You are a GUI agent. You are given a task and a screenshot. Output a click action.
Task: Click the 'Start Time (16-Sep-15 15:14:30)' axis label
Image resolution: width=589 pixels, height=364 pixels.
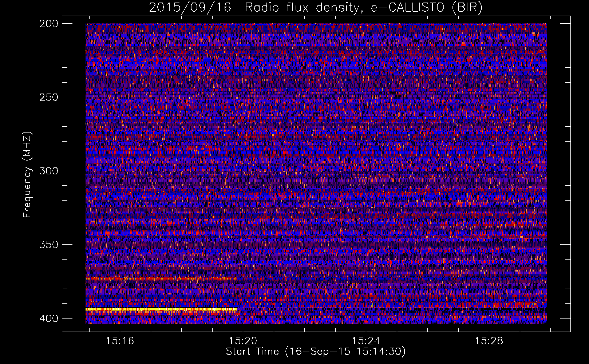[x=316, y=352]
